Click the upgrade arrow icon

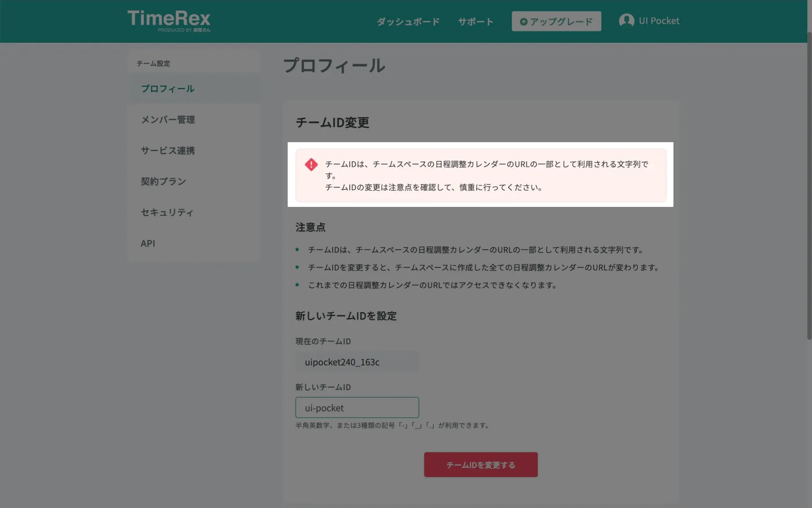coord(523,21)
